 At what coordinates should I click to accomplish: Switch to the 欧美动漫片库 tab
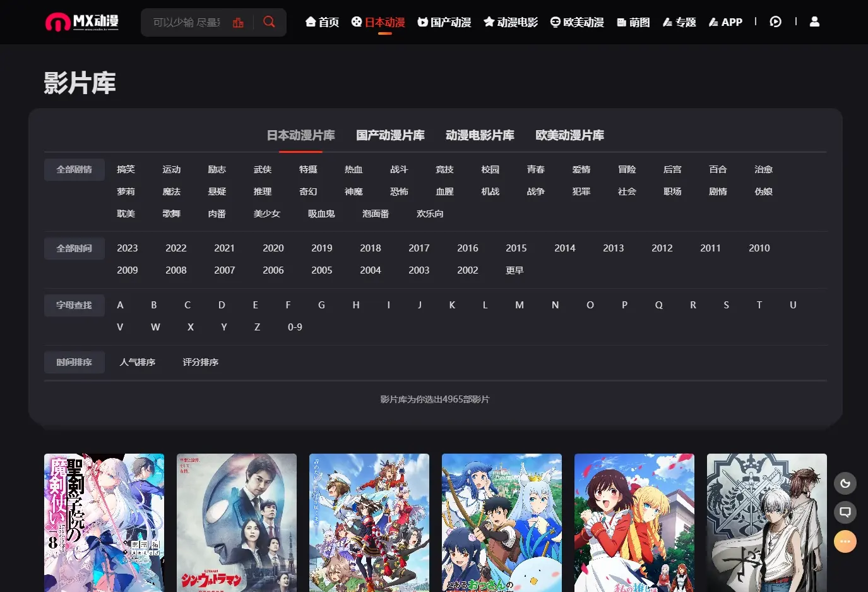569,135
